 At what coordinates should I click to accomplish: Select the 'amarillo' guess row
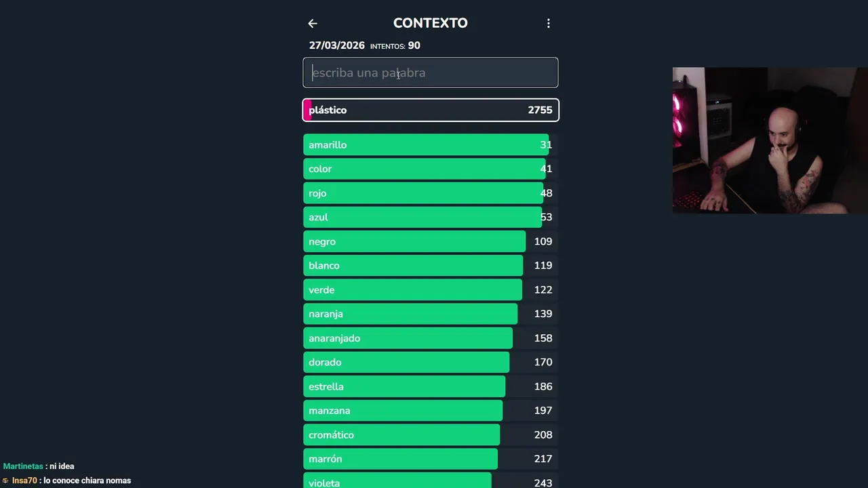click(431, 145)
